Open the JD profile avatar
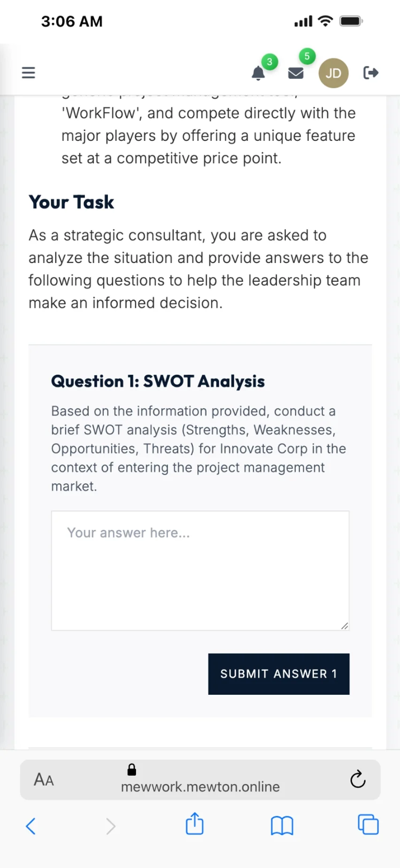 (333, 73)
